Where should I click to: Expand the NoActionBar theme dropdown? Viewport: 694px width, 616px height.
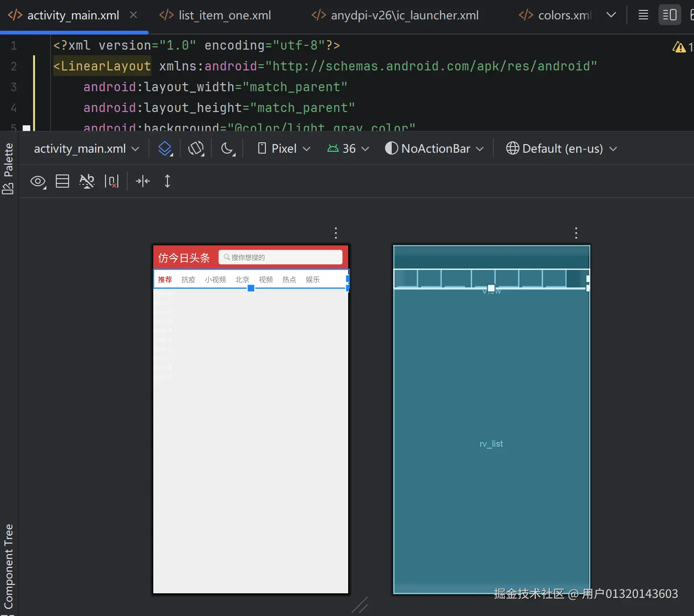click(435, 148)
